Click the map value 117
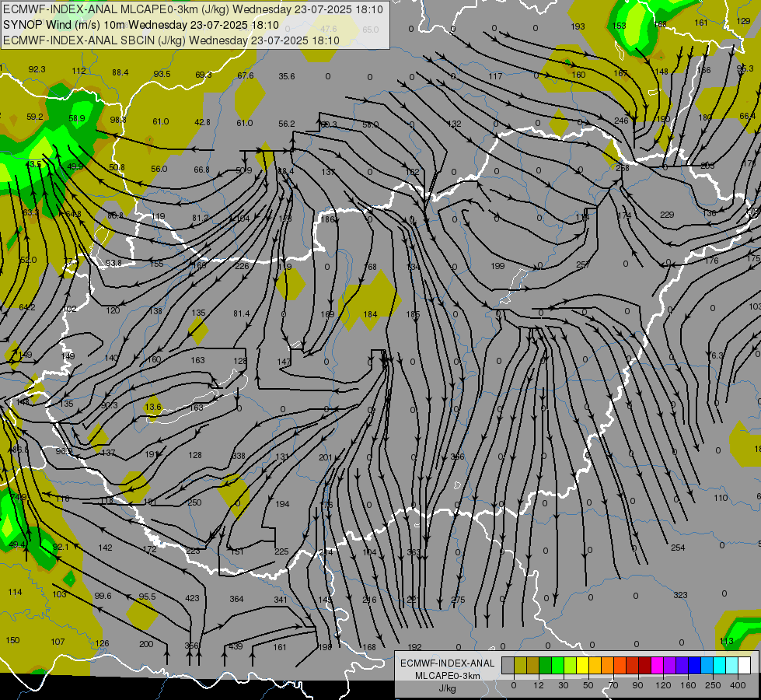 click(x=495, y=76)
